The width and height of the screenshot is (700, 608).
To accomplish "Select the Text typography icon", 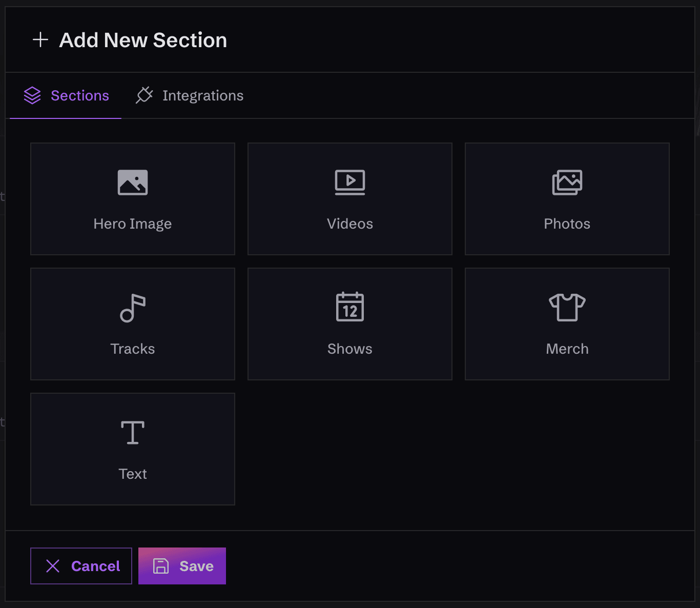I will coord(132,432).
